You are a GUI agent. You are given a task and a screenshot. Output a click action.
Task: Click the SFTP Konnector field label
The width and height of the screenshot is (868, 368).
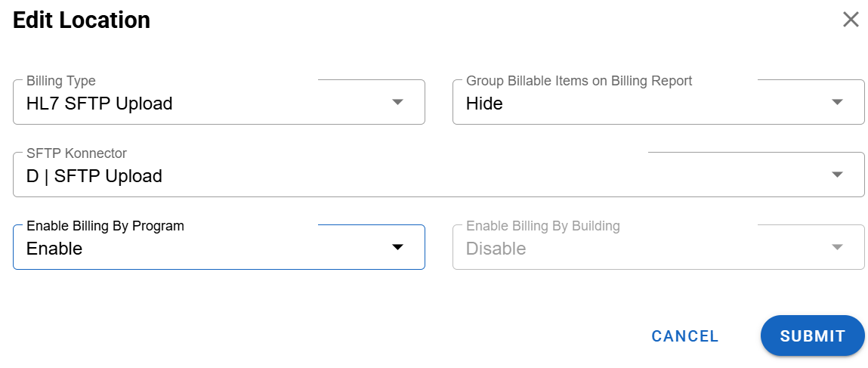pyautogui.click(x=76, y=153)
